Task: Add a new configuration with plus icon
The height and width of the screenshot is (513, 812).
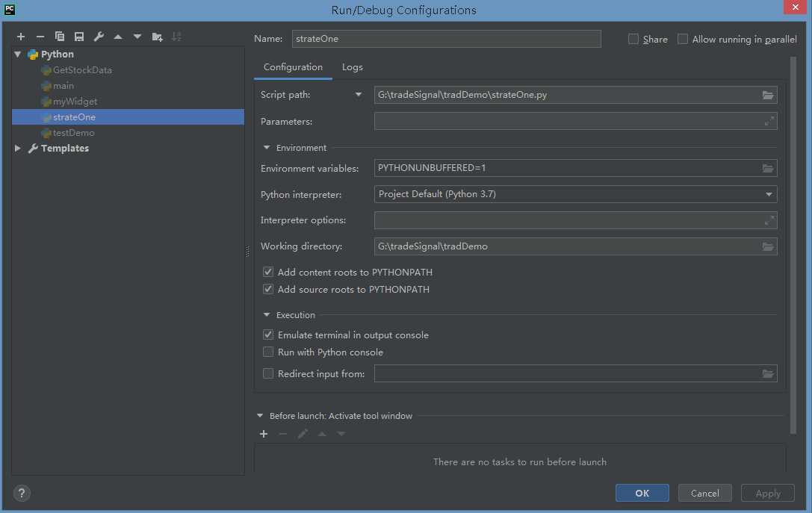Action: (x=21, y=37)
